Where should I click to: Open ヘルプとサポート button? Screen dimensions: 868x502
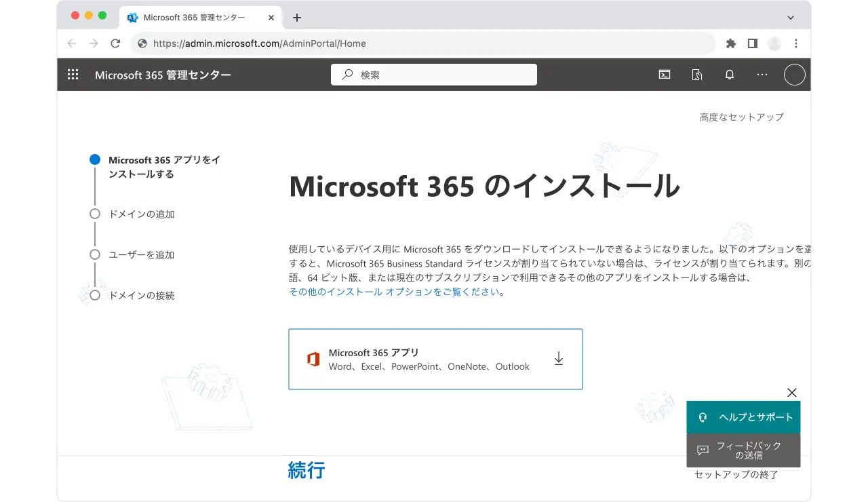pos(743,417)
